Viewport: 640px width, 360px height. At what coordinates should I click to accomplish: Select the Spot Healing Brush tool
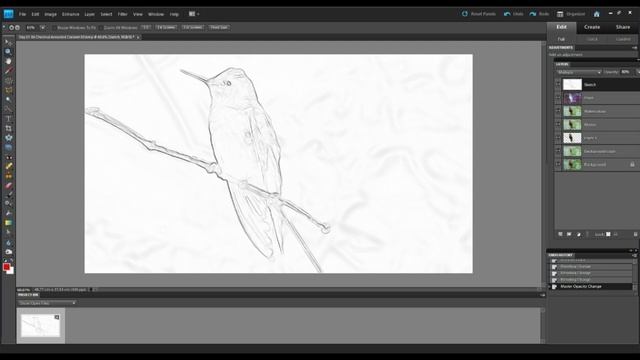pos(8,167)
